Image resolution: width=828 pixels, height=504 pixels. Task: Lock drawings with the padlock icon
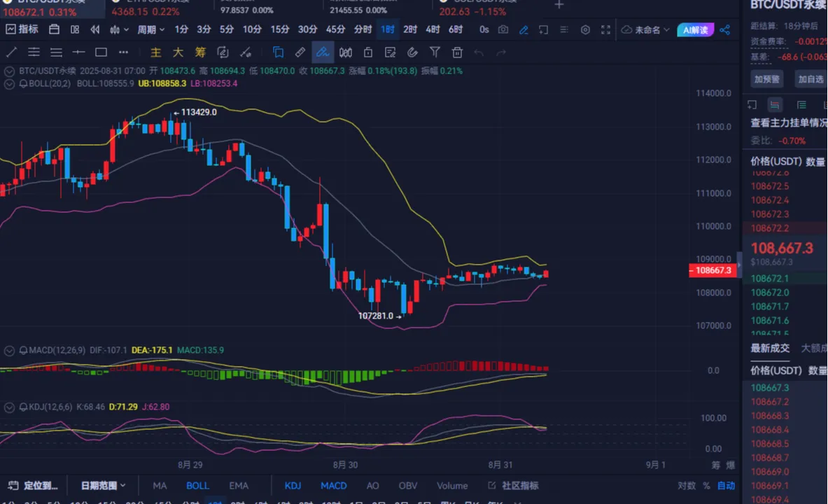click(368, 52)
